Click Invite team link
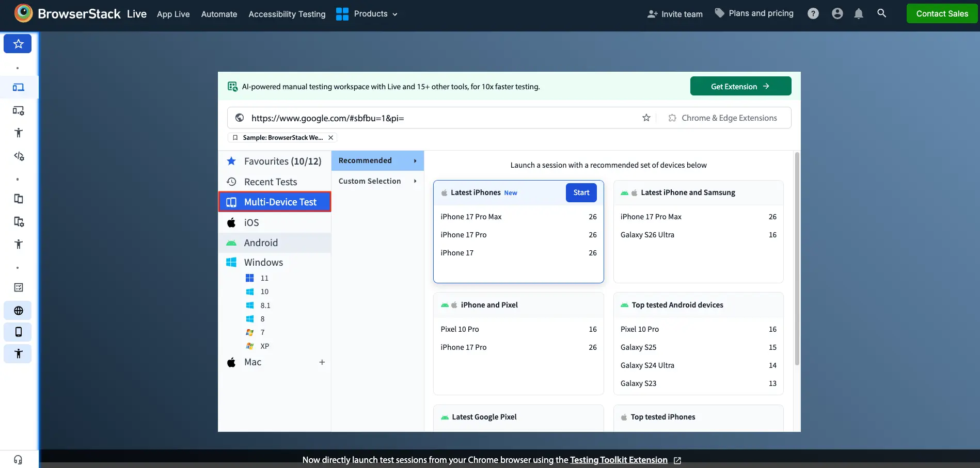The image size is (980, 468). (x=675, y=14)
